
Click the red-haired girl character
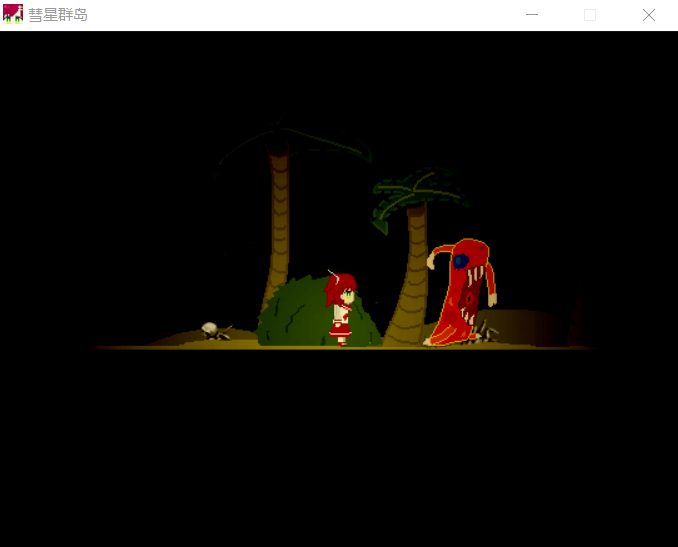(x=341, y=308)
